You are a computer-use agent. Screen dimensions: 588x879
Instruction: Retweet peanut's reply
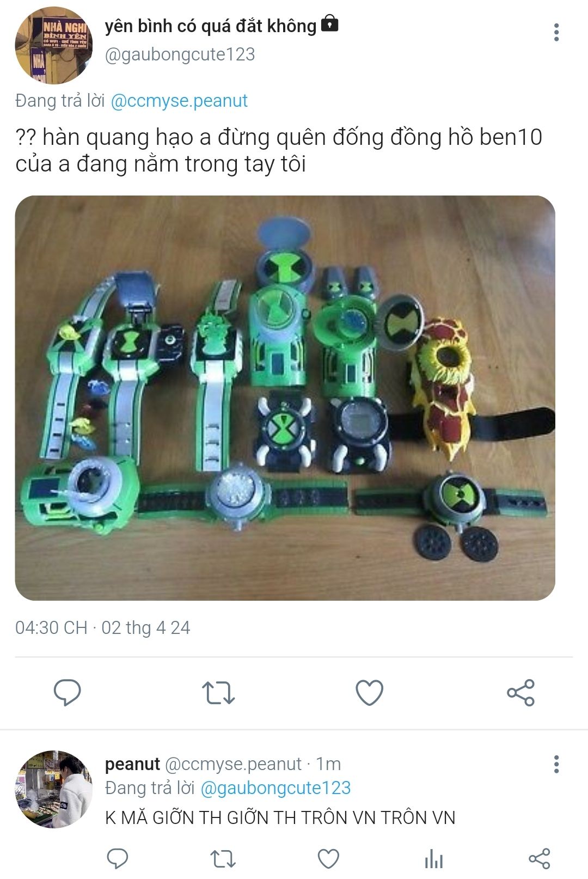pos(223,859)
